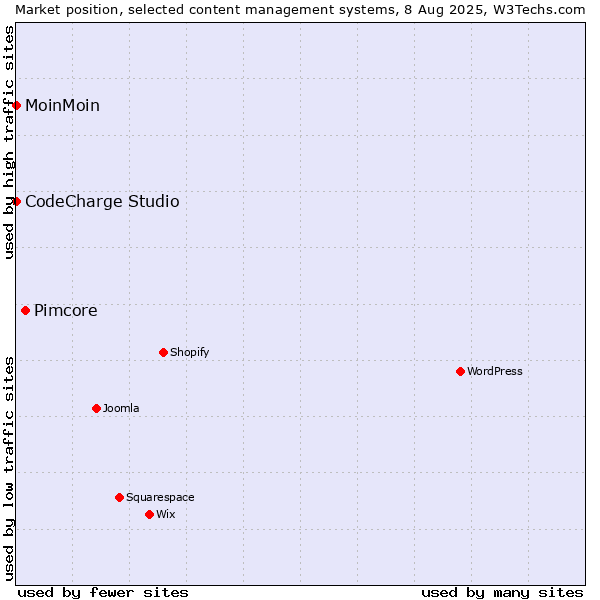Select the Squarespace data point
This screenshot has width=600, height=600.
(119, 497)
